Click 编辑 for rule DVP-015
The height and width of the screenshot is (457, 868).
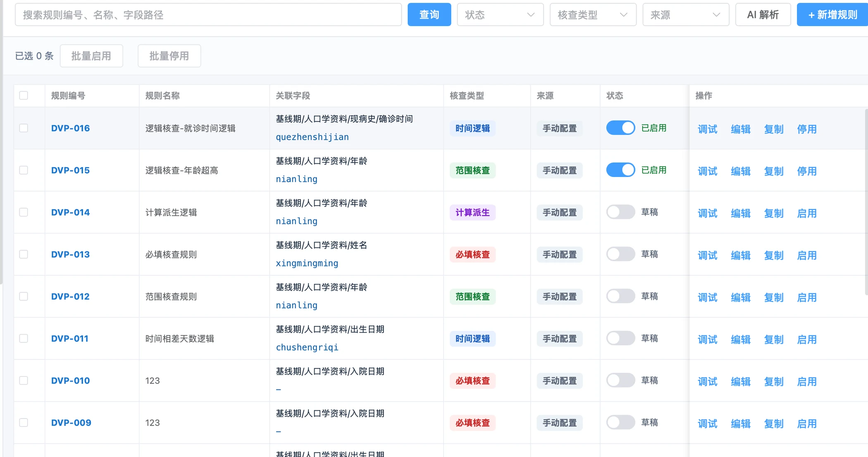pyautogui.click(x=740, y=171)
